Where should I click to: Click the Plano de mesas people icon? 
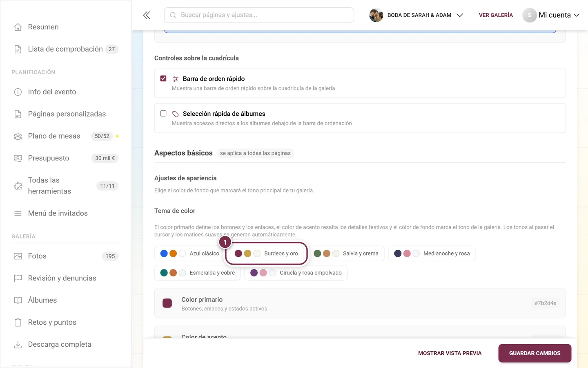(18, 136)
